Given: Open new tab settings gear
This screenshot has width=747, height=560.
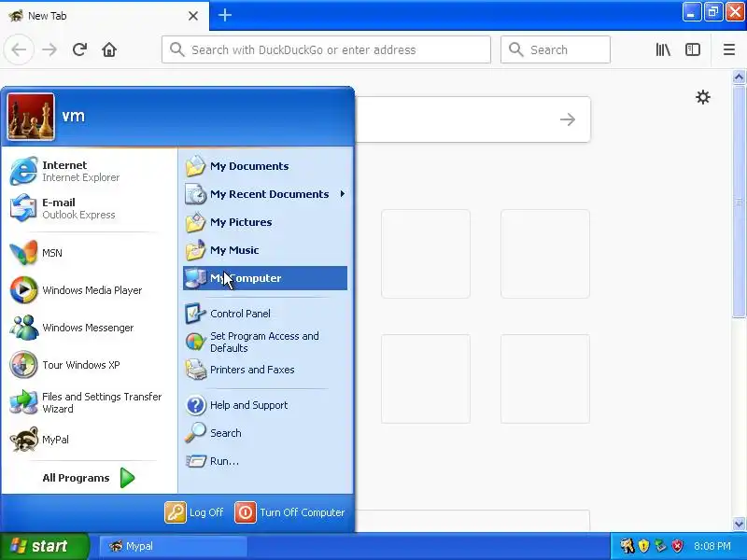Looking at the screenshot, I should [x=703, y=97].
